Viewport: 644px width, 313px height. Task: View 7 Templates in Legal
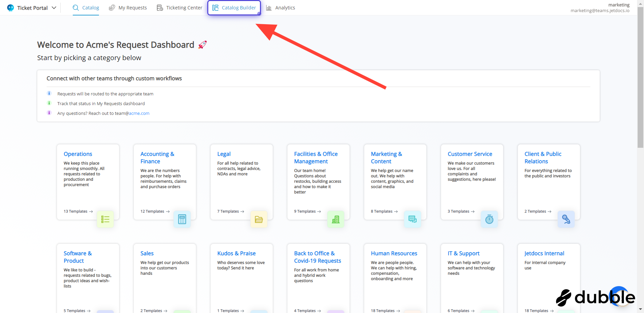tap(231, 211)
